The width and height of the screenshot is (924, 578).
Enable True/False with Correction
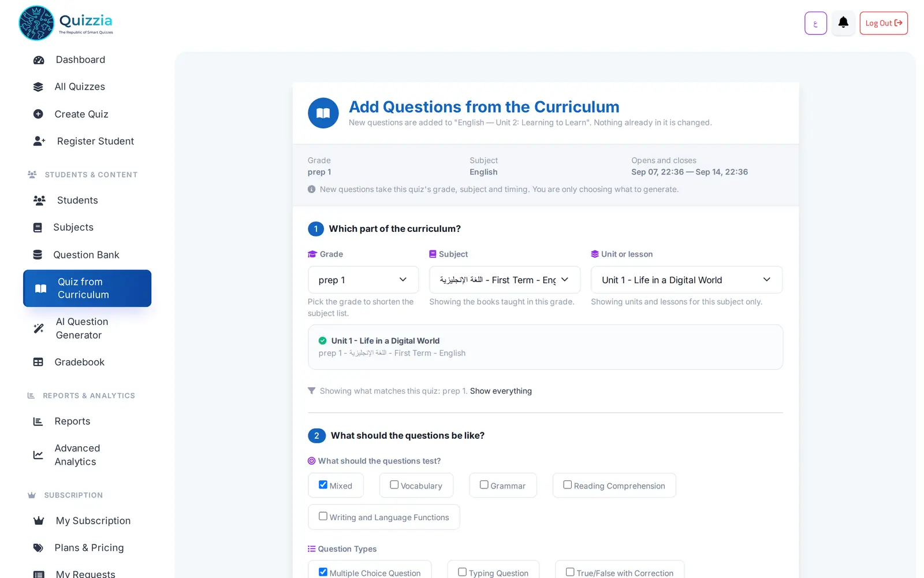(x=570, y=572)
